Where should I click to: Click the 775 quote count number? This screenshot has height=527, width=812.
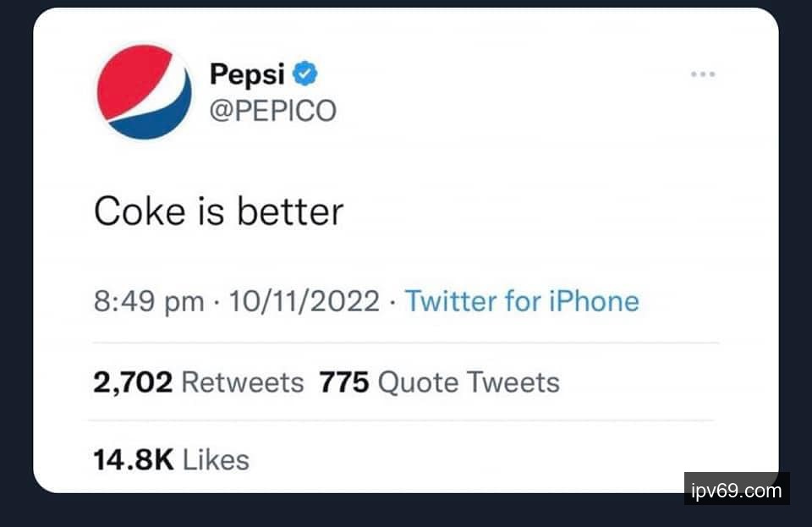(x=343, y=382)
